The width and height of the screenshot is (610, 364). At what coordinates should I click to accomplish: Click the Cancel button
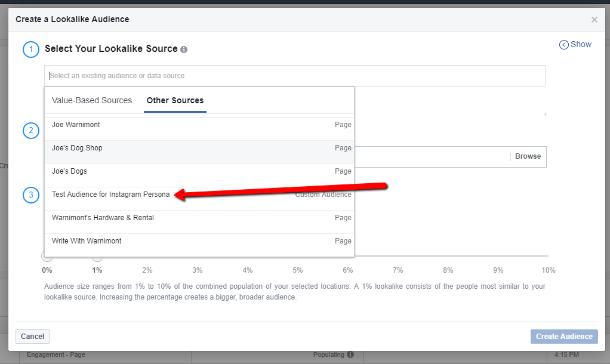point(32,337)
